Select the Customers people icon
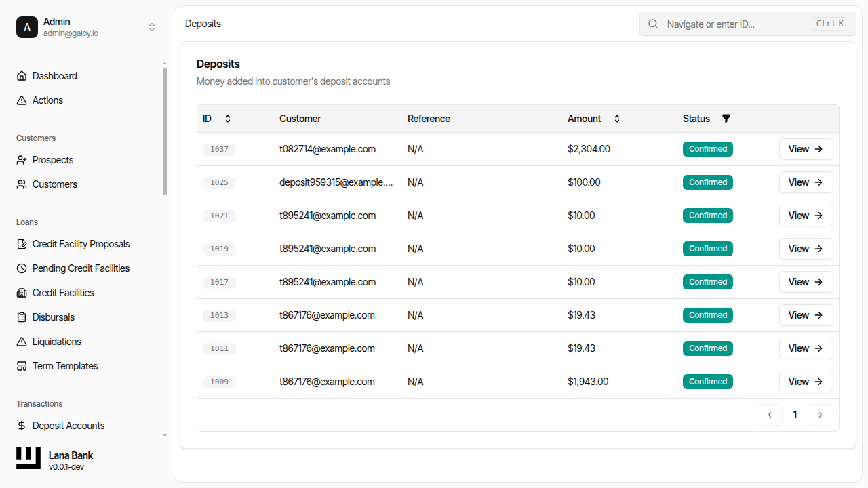Viewport: 868px width, 488px height. (x=22, y=184)
